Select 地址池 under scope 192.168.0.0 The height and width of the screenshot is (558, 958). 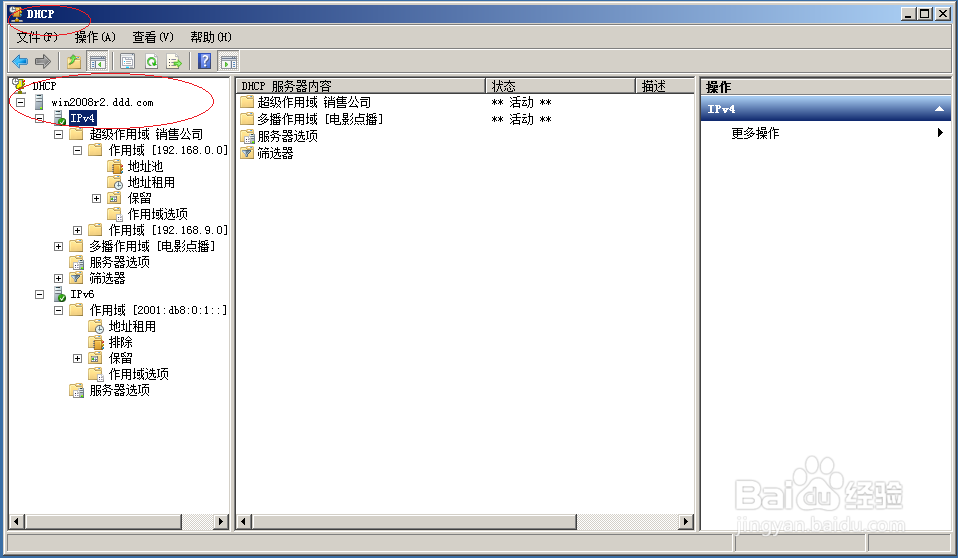pos(145,166)
